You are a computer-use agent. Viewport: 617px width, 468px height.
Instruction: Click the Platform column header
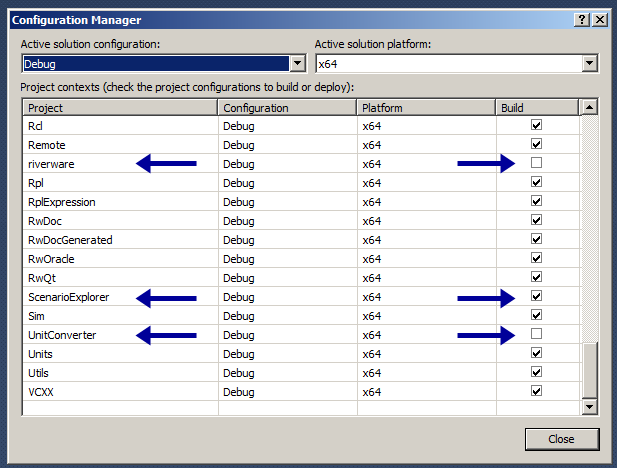pyautogui.click(x=427, y=108)
